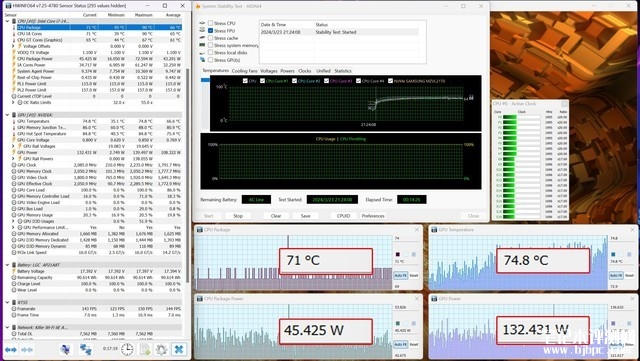This screenshot has width=640, height=361.
Task: Click the expand-columns double arrow icon in HWiNFO
Action: (11, 350)
